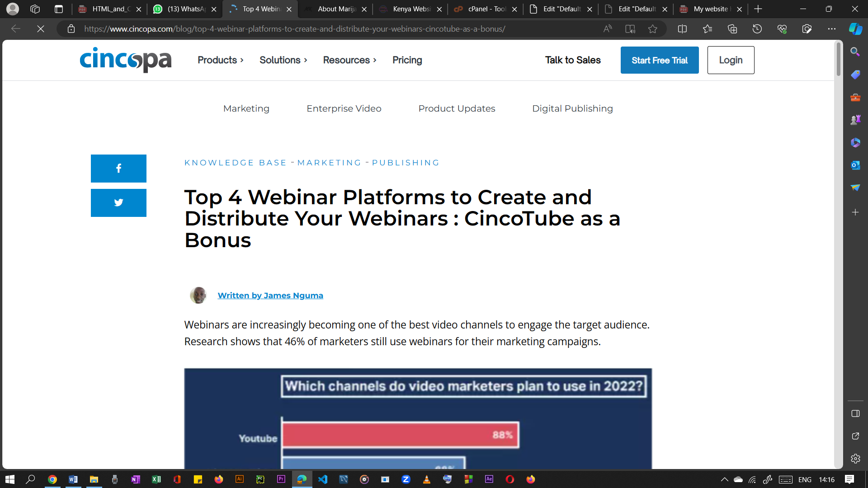Open Word from taskbar
Viewport: 868px width, 488px height.
coord(73,479)
